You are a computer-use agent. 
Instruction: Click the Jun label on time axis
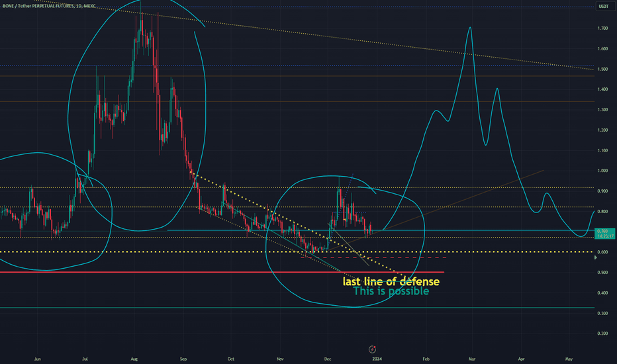[x=37, y=359]
